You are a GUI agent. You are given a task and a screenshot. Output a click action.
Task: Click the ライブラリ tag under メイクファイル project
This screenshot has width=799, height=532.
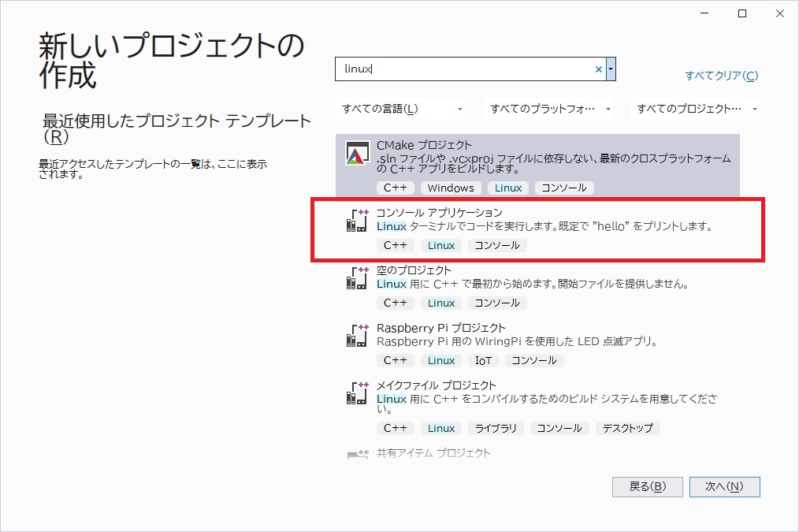click(x=496, y=429)
